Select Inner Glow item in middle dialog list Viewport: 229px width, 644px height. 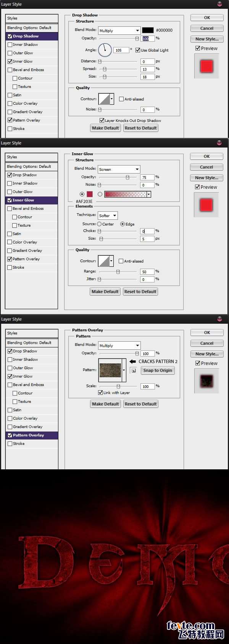[x=32, y=200]
